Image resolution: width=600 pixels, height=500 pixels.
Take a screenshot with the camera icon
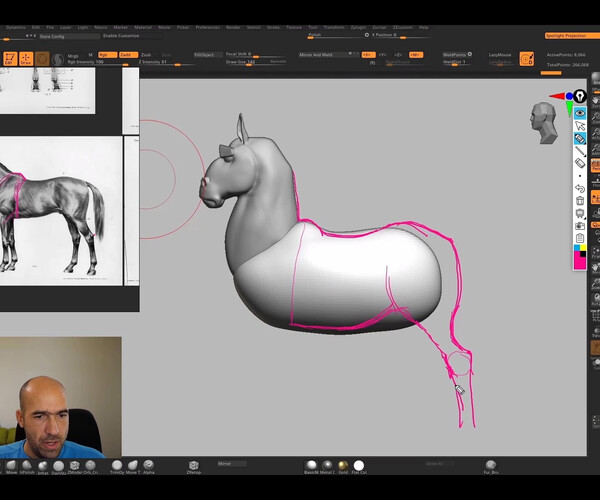pyautogui.click(x=580, y=226)
